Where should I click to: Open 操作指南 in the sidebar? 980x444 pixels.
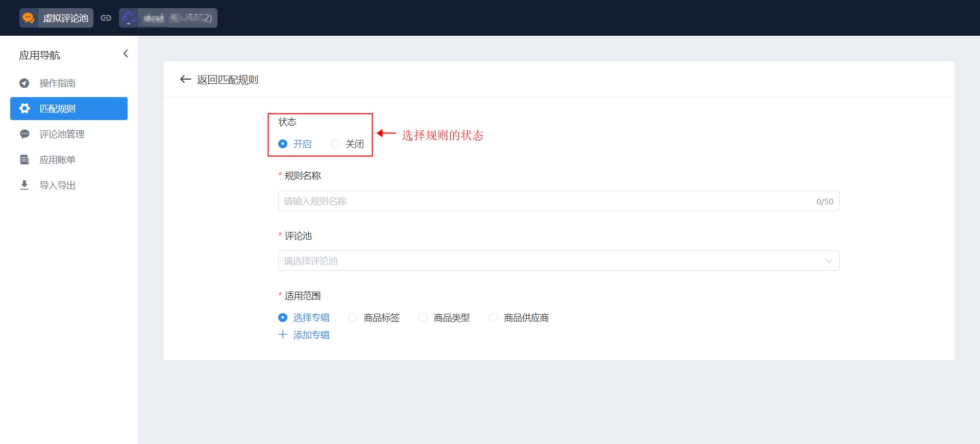[69, 83]
